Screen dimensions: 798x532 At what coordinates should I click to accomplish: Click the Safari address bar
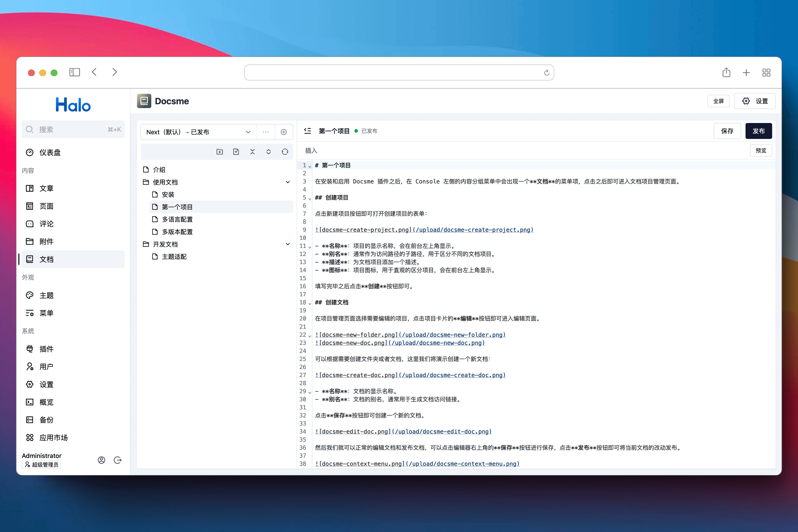click(x=399, y=73)
